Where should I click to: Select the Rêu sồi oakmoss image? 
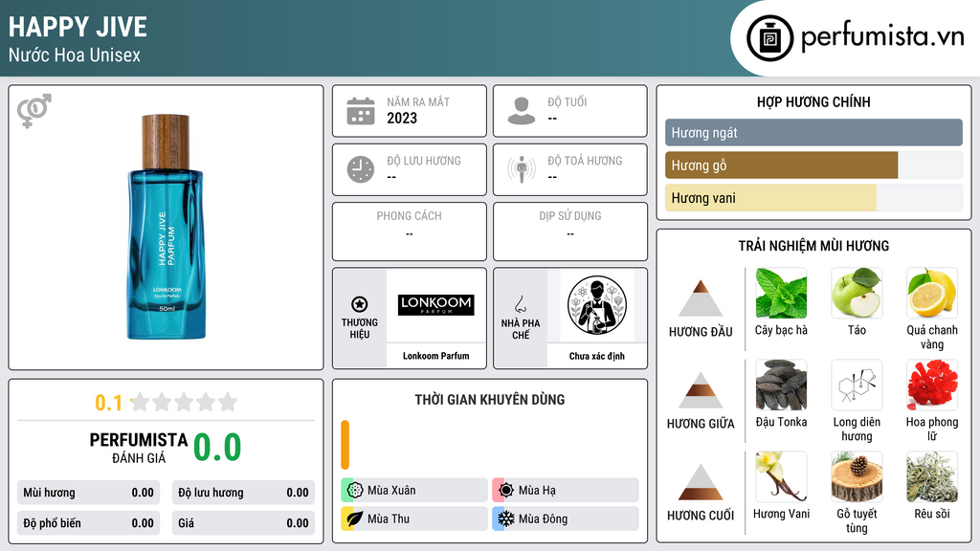click(932, 476)
